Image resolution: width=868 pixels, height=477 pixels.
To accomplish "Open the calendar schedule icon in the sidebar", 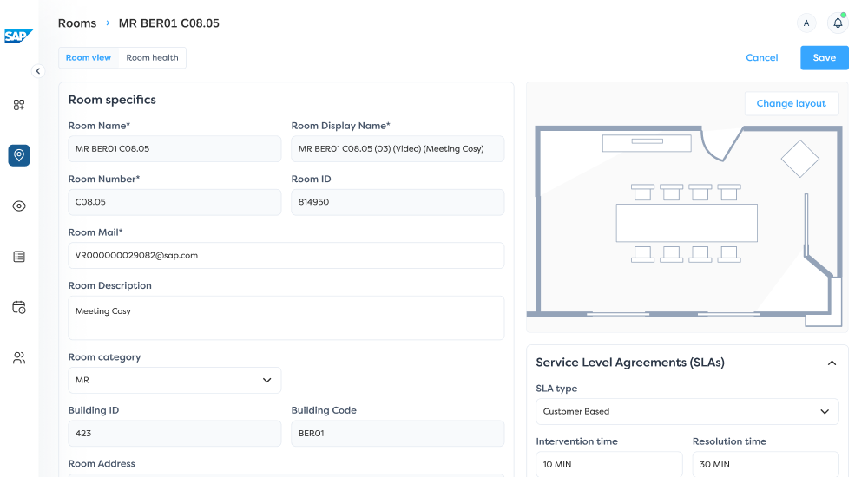I will coord(19,307).
